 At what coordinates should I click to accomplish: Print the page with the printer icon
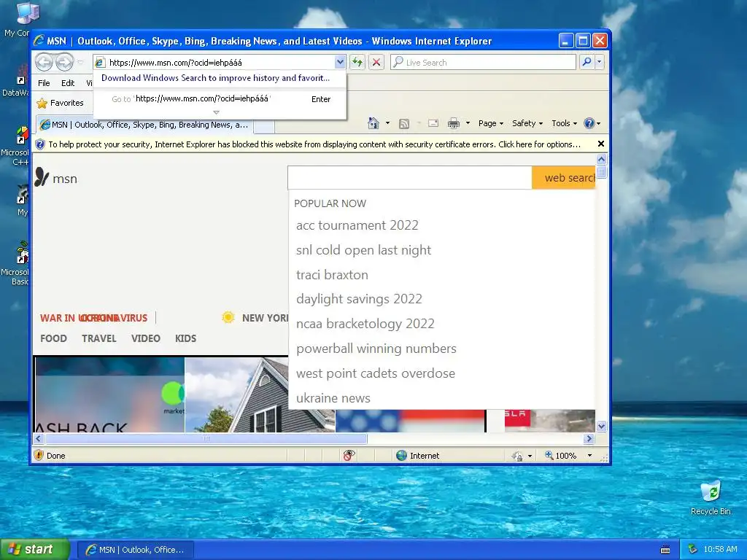pos(454,124)
